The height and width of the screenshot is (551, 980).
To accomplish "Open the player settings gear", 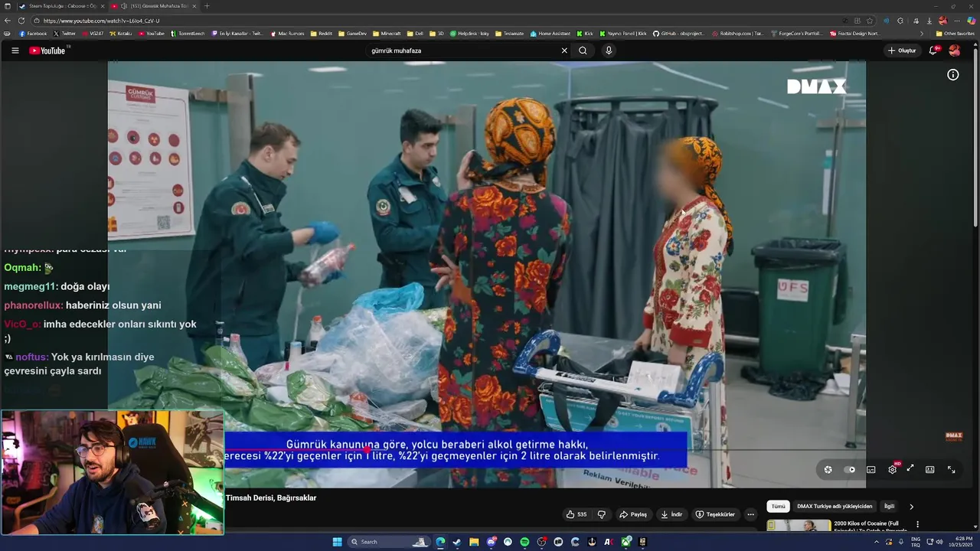I will [892, 469].
